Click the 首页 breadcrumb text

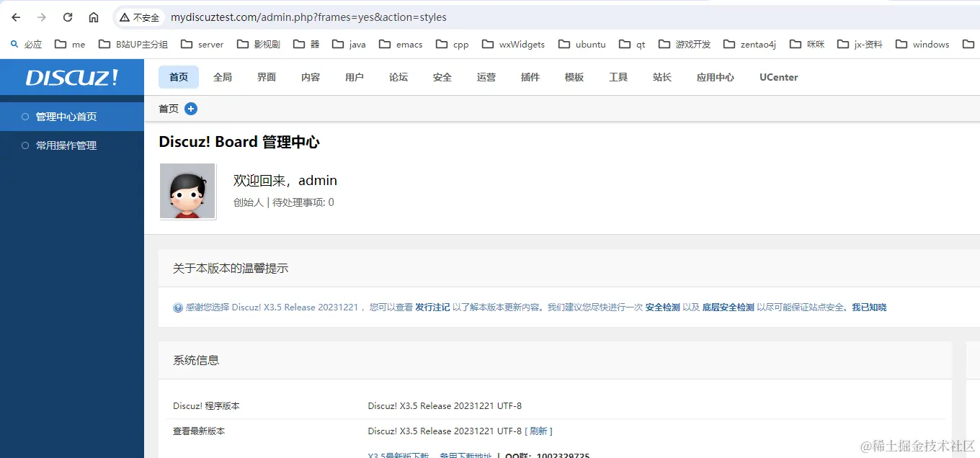(169, 109)
